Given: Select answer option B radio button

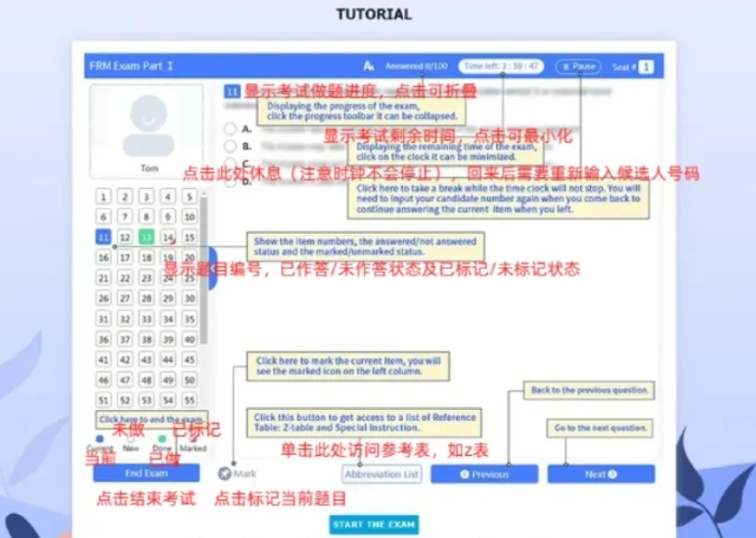Looking at the screenshot, I should [230, 146].
